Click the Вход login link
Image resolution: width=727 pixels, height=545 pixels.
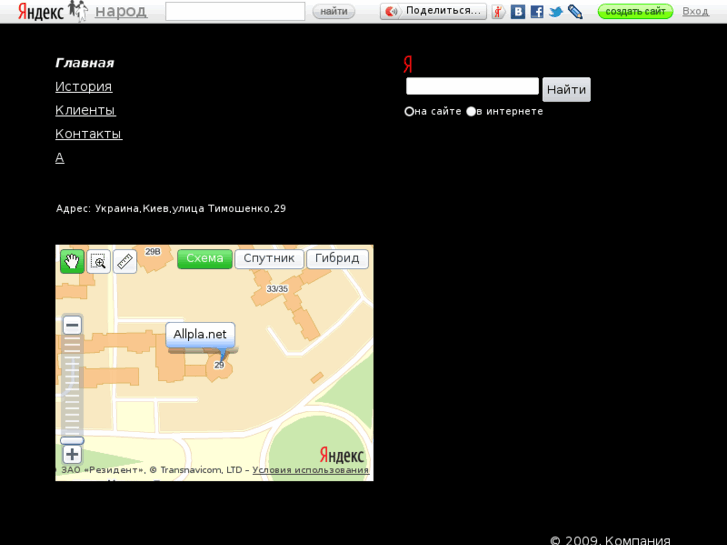pyautogui.click(x=695, y=11)
